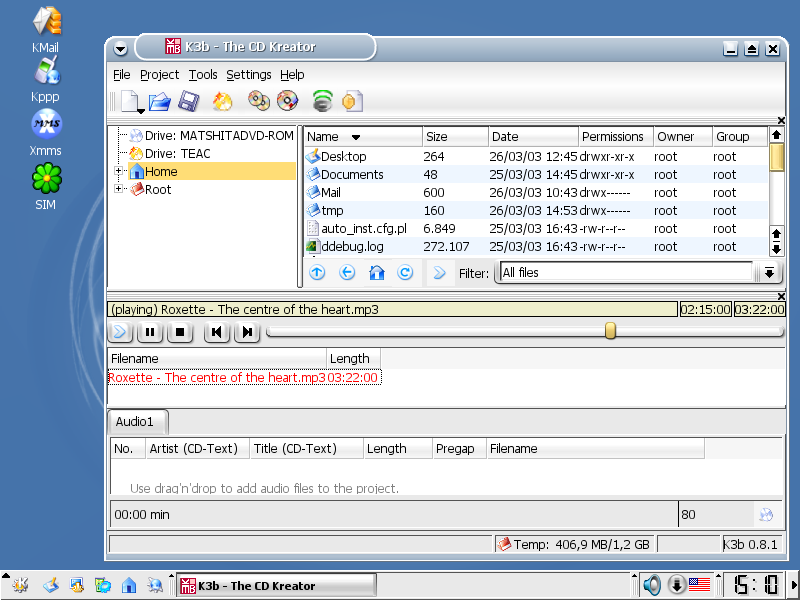800x600 pixels.
Task: Open the Project menu
Action: (x=159, y=75)
